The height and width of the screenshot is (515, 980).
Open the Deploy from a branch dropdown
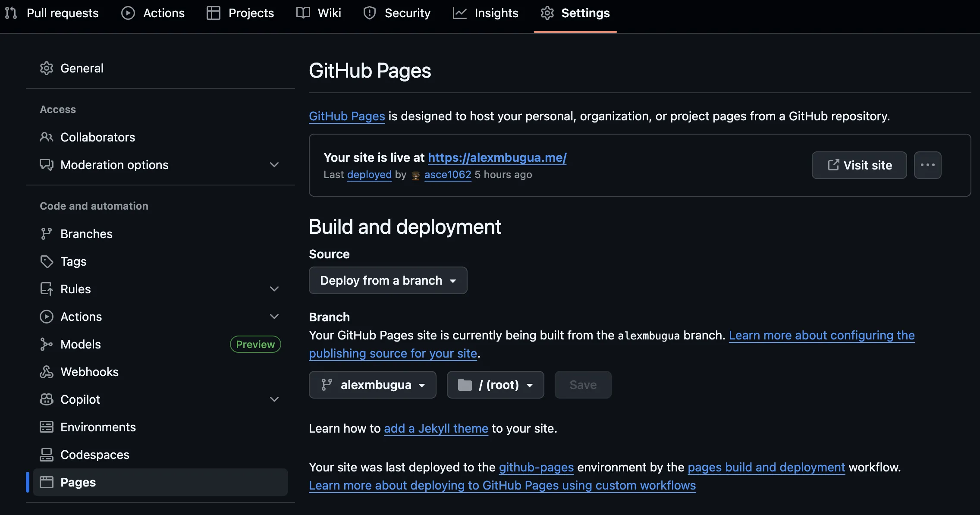(387, 280)
